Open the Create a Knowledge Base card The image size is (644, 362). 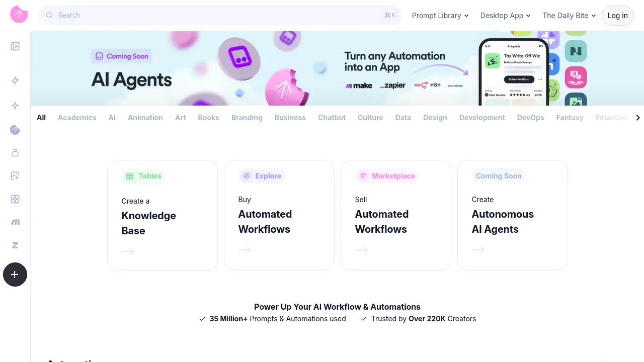pos(163,215)
